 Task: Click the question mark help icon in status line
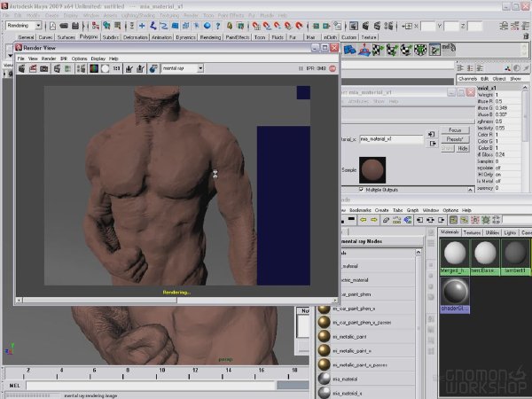tap(218, 26)
